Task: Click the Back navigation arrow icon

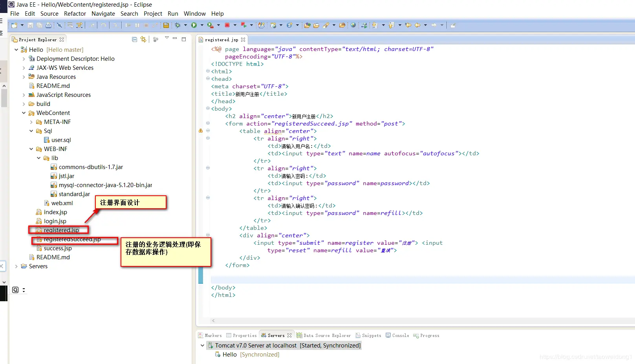Action: (x=417, y=25)
